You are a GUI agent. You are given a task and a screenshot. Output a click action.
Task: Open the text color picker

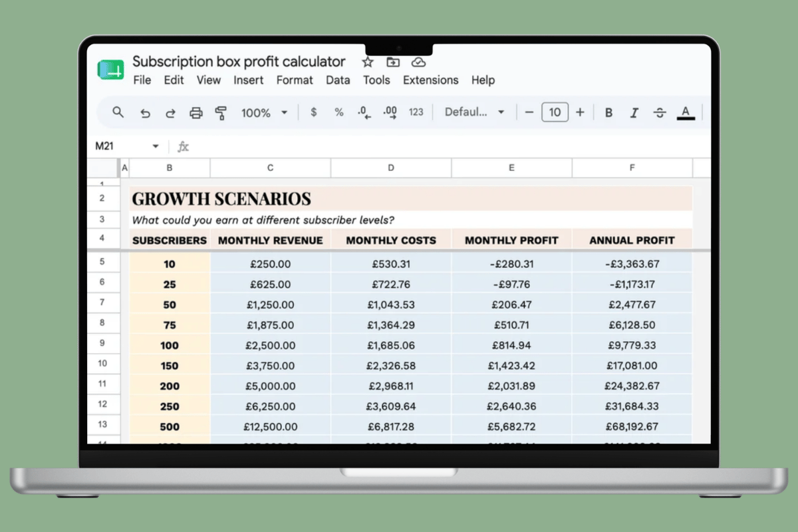[x=686, y=113]
